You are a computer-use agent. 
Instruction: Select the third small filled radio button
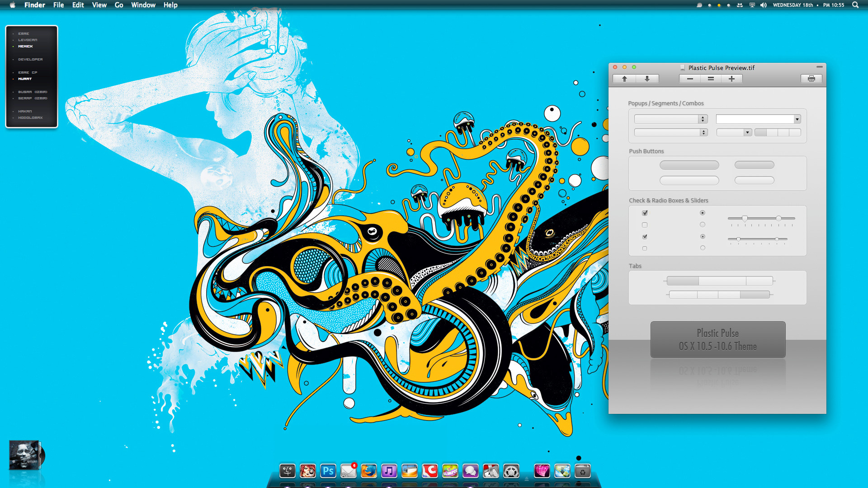pyautogui.click(x=703, y=236)
